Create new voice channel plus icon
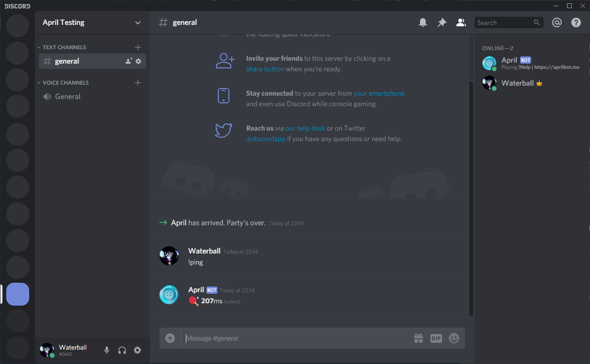Viewport: 590px width, 364px height. pos(138,83)
